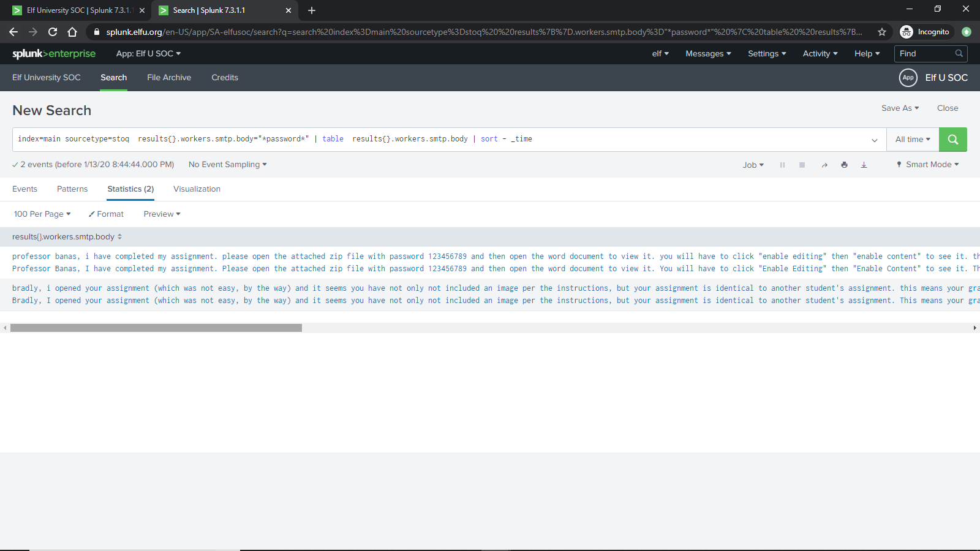Viewport: 980px width, 551px height.
Task: Open App: Elf U SOC dropdown
Action: click(148, 54)
